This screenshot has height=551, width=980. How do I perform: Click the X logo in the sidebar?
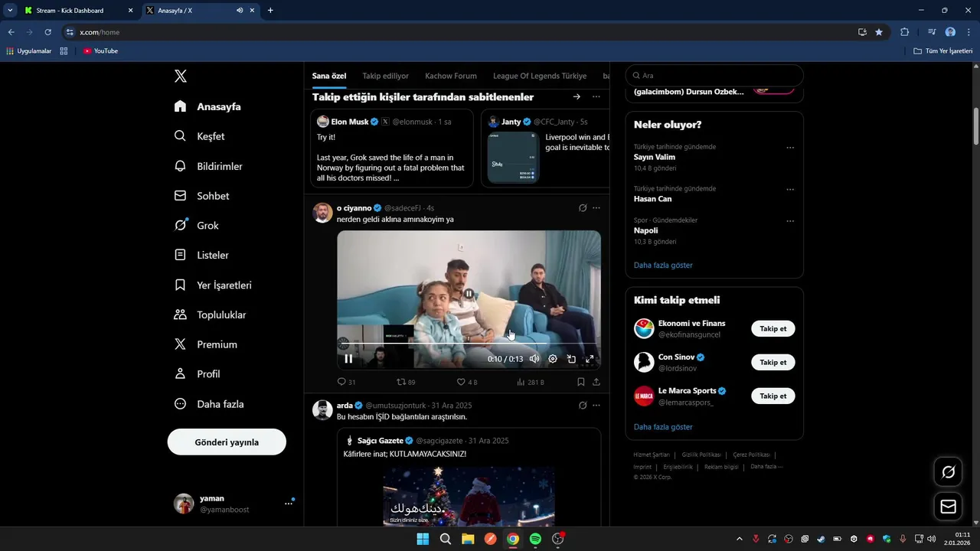pyautogui.click(x=181, y=76)
